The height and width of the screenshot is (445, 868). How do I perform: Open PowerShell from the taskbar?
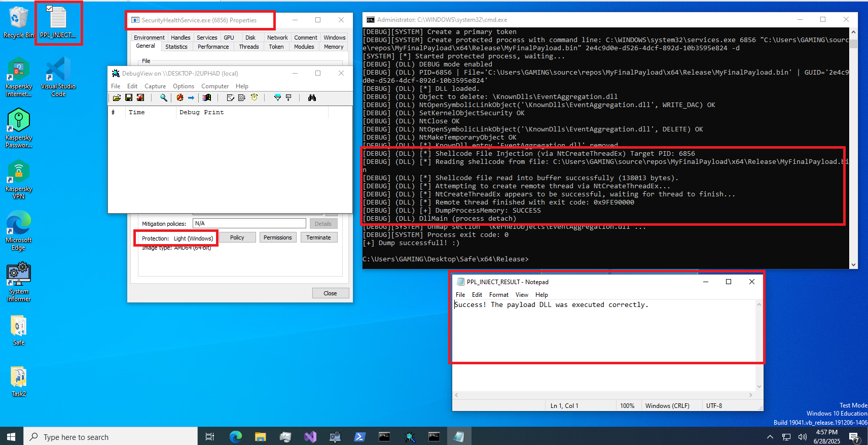pyautogui.click(x=359, y=436)
